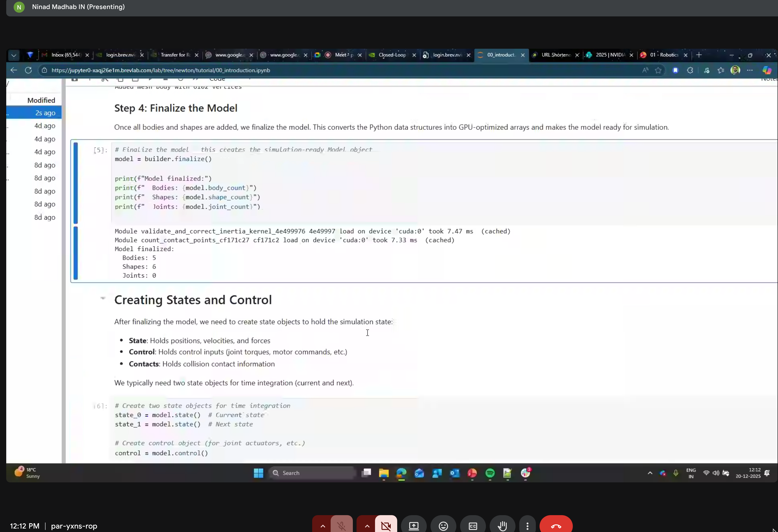Image resolution: width=778 pixels, height=532 pixels.
Task: Click the browser refresh icon
Action: pos(28,70)
